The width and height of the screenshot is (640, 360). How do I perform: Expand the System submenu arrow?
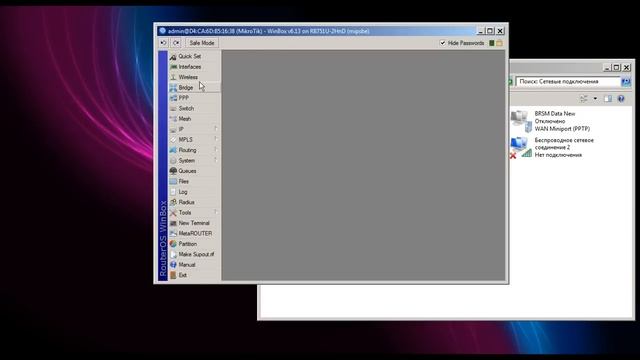[216, 160]
